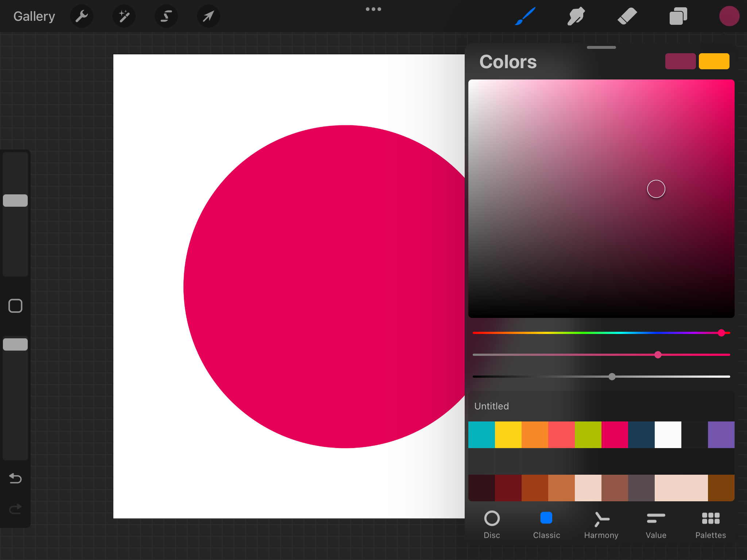The height and width of the screenshot is (560, 747).
Task: Switch to the Disc color picker
Action: (x=492, y=524)
